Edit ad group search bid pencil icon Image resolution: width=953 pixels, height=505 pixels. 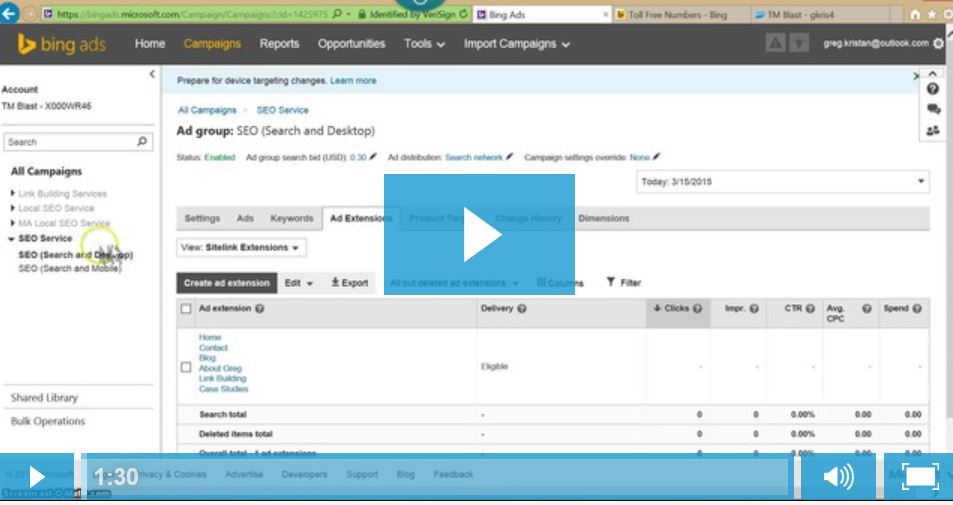[373, 157]
